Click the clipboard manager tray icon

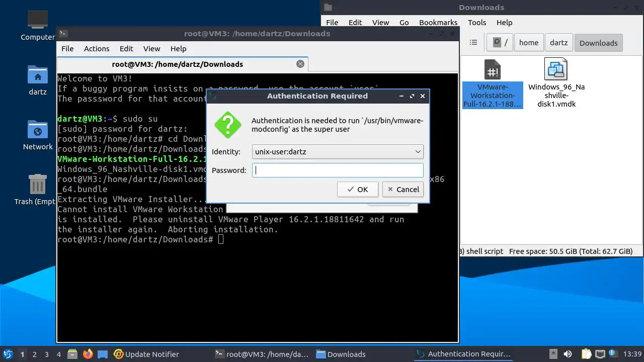pyautogui.click(x=586, y=354)
